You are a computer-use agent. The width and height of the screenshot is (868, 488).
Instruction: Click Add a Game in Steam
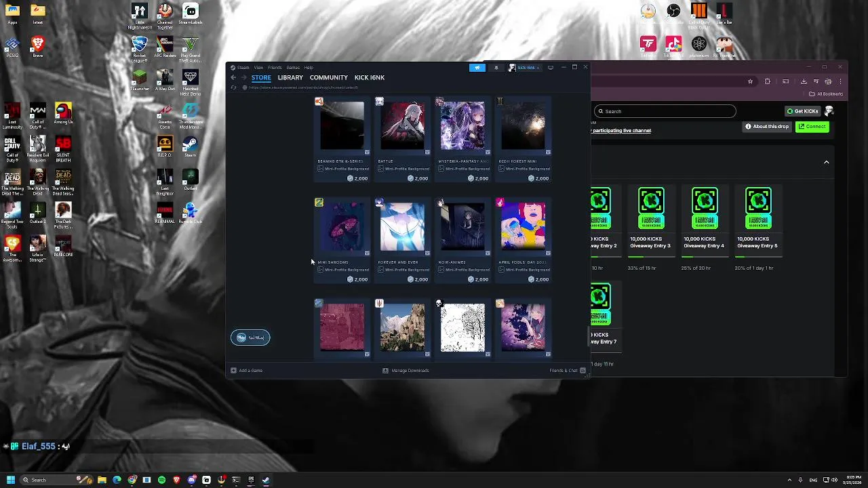click(246, 371)
